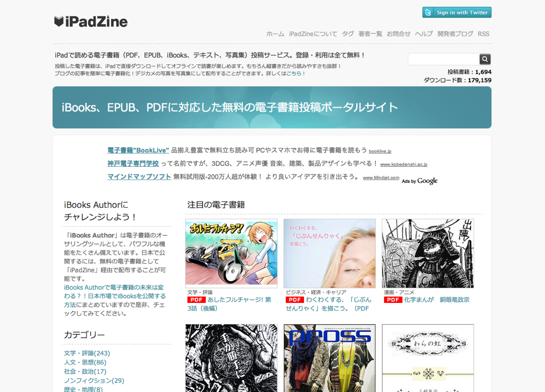This screenshot has width=545, height=392.
Task: Open 化学まんが 銅眼竜政宗 title link
Action: tap(436, 300)
